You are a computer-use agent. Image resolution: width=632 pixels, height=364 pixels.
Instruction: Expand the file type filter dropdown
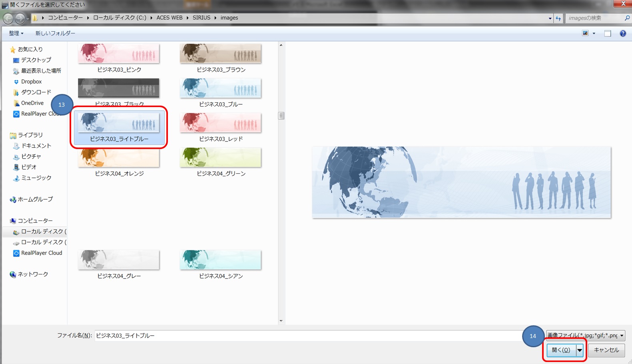coord(622,336)
